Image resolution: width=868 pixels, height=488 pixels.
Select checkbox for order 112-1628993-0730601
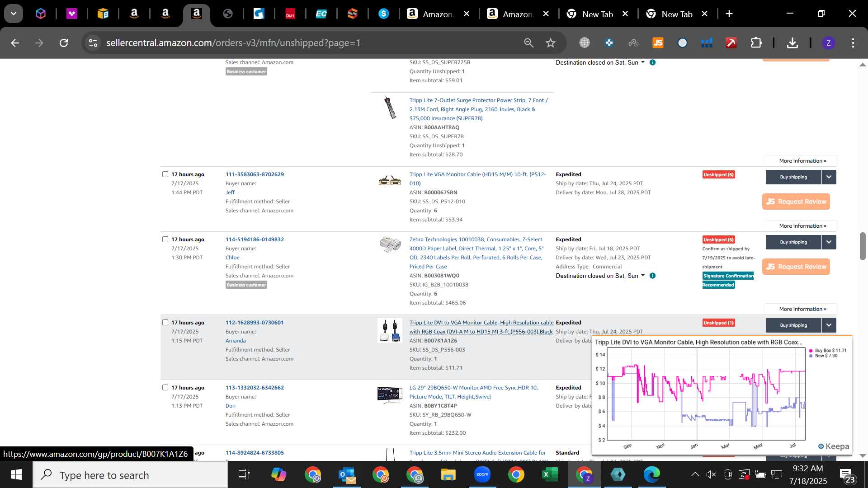(165, 323)
